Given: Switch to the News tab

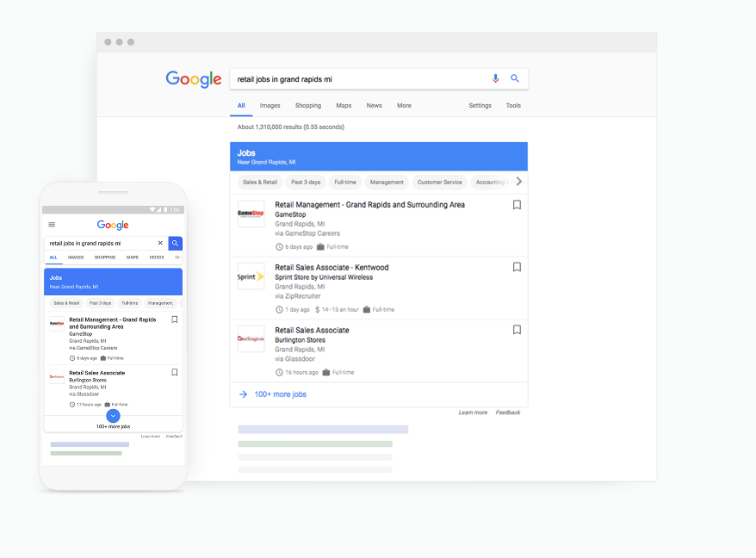Looking at the screenshot, I should click(x=375, y=106).
